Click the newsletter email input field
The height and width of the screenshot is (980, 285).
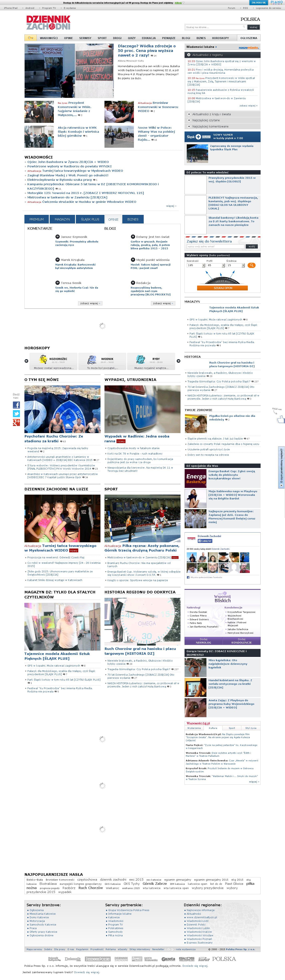click(215, 247)
